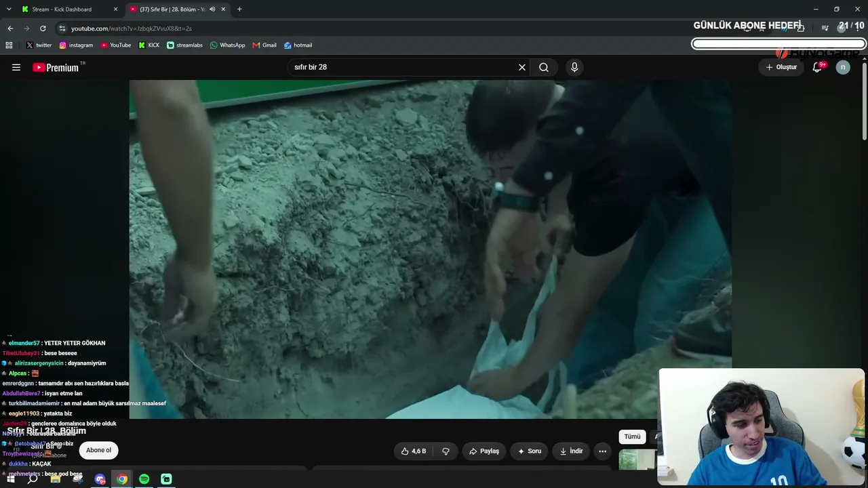Select the Tümü filter chip
Screen dimensions: 868x488
click(x=632, y=436)
